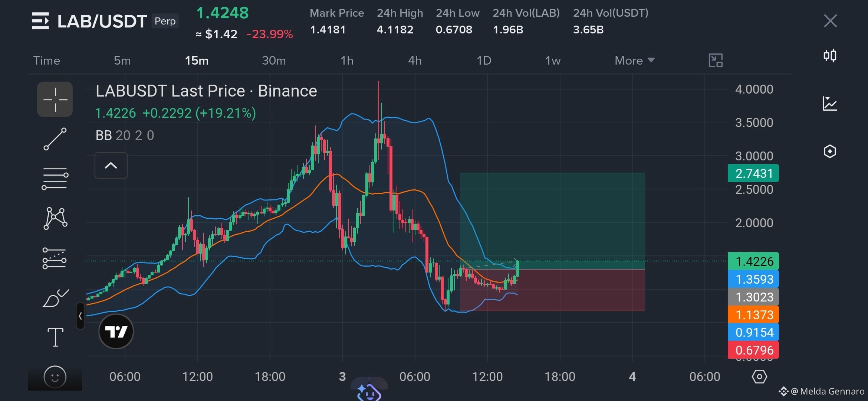Switch to the 30m timeframe
Screen dimensions: 868x401
click(x=274, y=61)
